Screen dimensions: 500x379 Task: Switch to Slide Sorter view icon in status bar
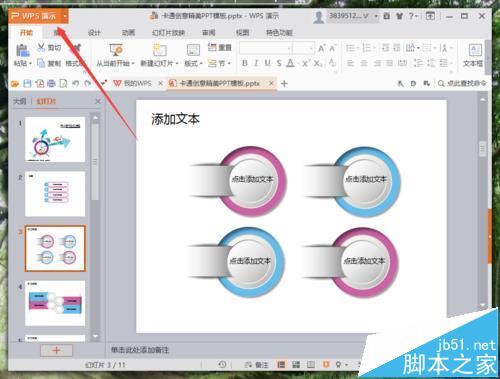tap(296, 365)
